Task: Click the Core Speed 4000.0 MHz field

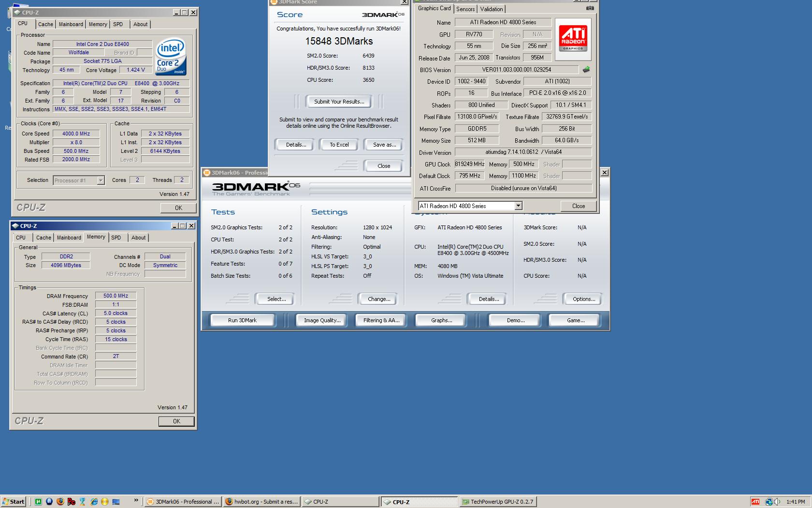Action: click(76, 134)
